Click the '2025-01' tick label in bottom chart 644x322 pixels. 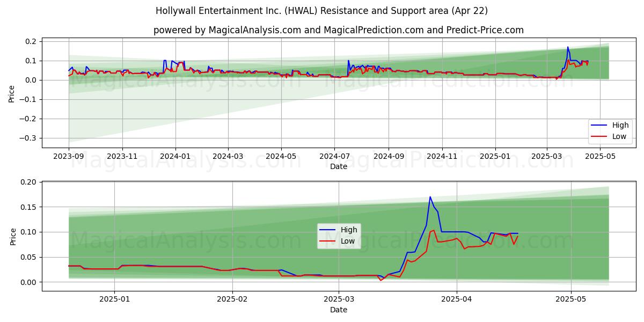click(115, 299)
